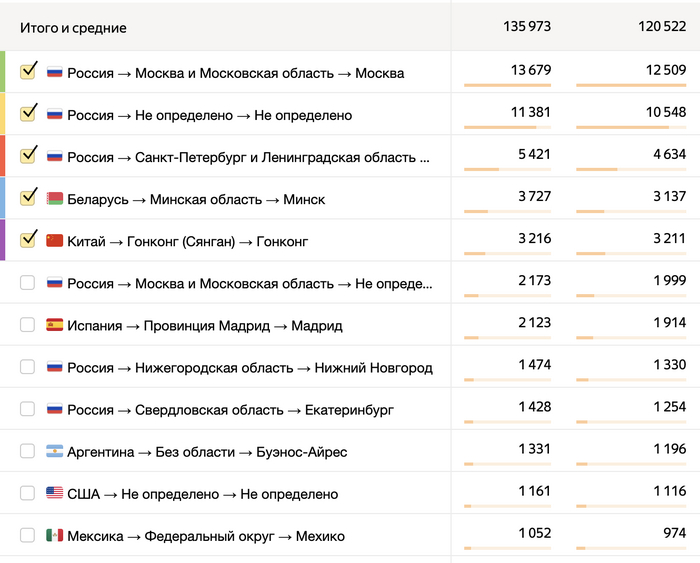Click the purple color marker beside Гонконг row
700x563 pixels.
(x=3, y=240)
